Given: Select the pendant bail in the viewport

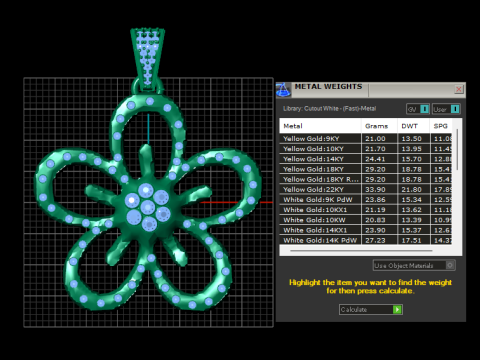Looking at the screenshot, I should pyautogui.click(x=148, y=60).
